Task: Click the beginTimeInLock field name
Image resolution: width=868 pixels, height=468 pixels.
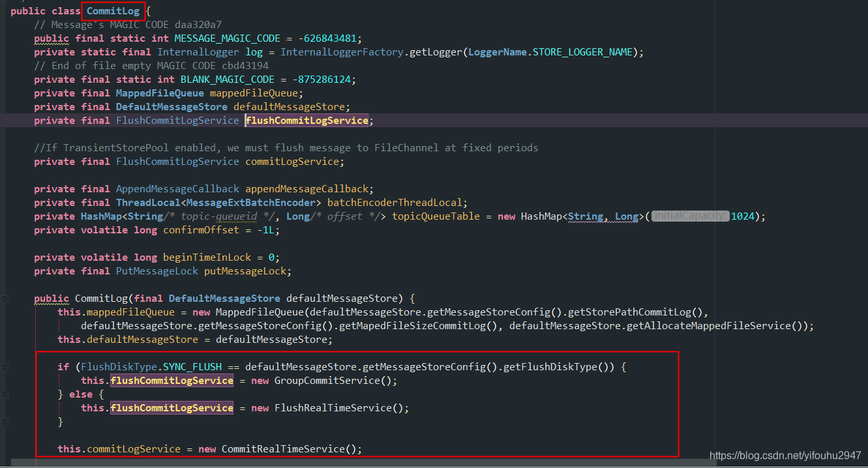Action: click(x=207, y=257)
